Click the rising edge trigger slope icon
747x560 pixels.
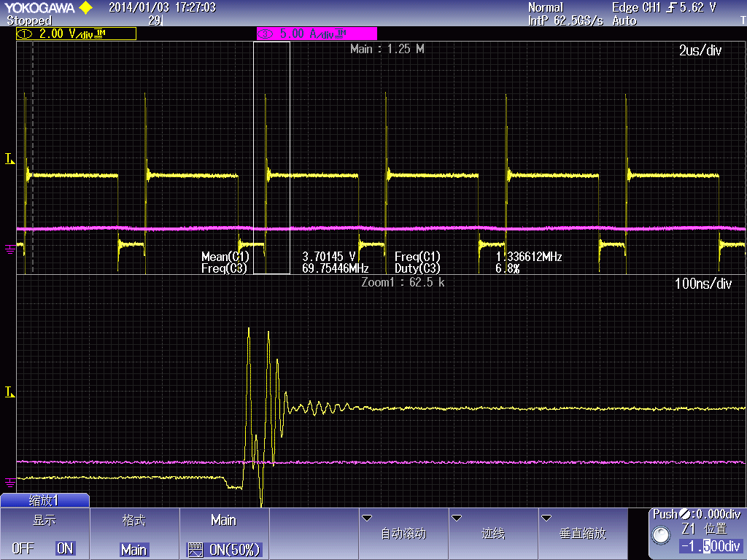coord(671,7)
